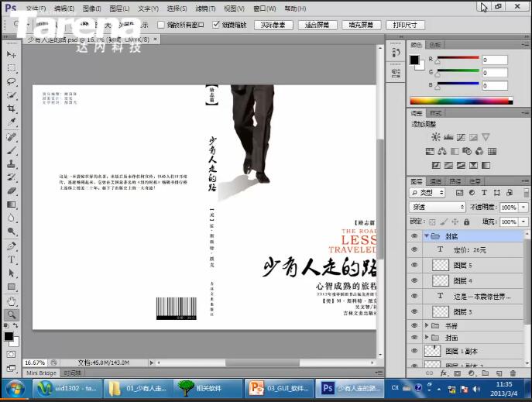This screenshot has width=532, height=402.
Task: Add a Levels adjustment
Action: 448,137
